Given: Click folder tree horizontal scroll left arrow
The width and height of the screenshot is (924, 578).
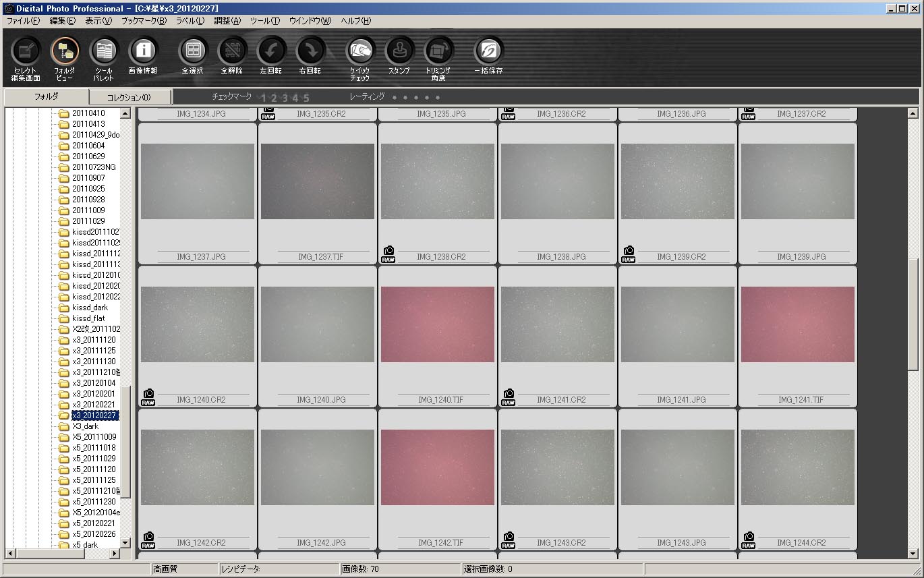Looking at the screenshot, I should [9, 553].
